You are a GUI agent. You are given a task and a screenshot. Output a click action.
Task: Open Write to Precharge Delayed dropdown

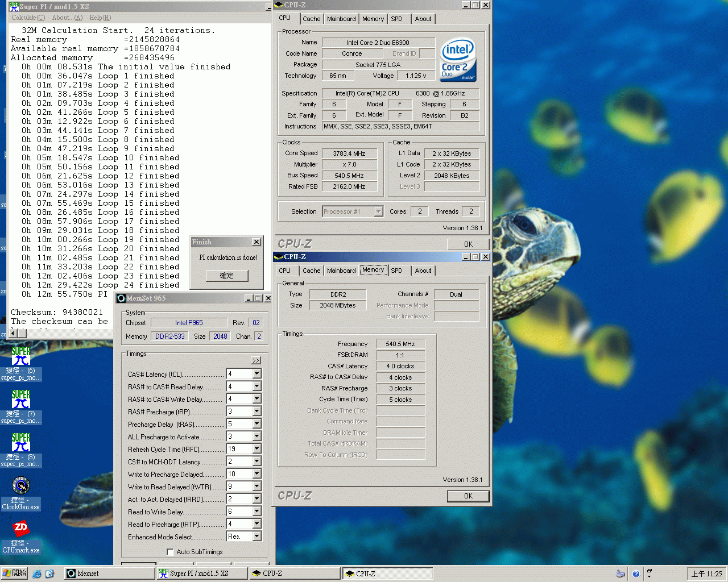pyautogui.click(x=257, y=474)
